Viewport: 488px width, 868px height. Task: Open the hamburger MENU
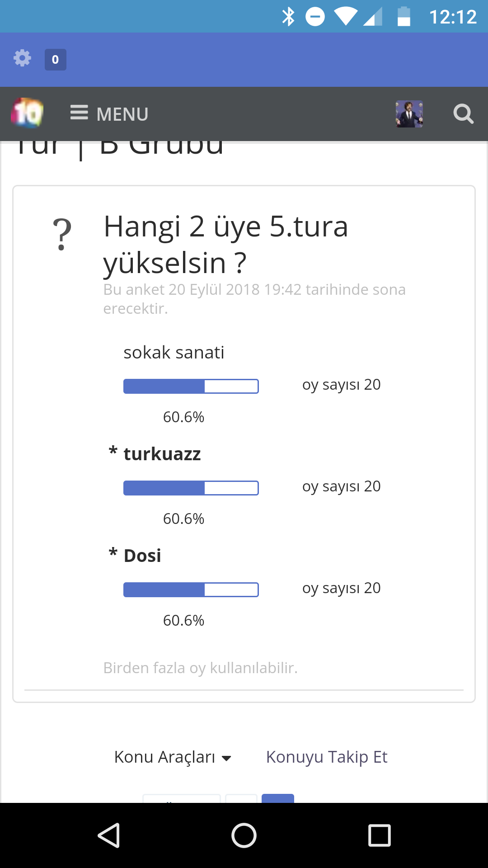click(x=109, y=113)
